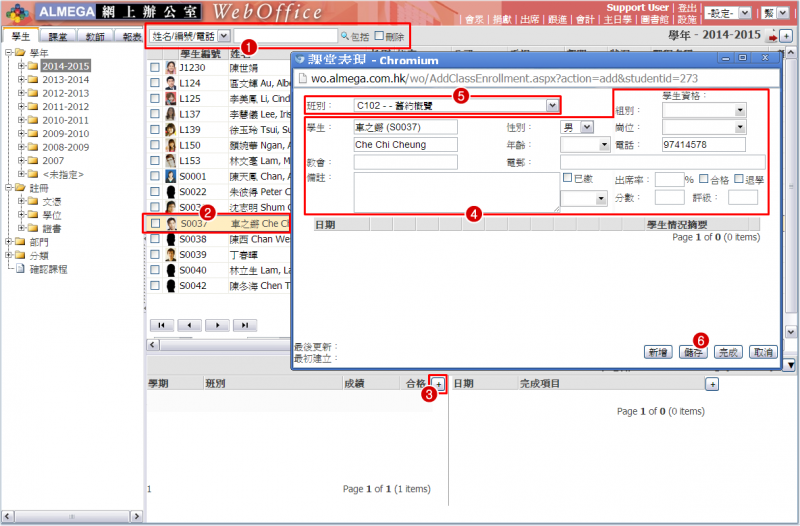Open the 學生 tab
800x526 pixels.
coord(21,37)
